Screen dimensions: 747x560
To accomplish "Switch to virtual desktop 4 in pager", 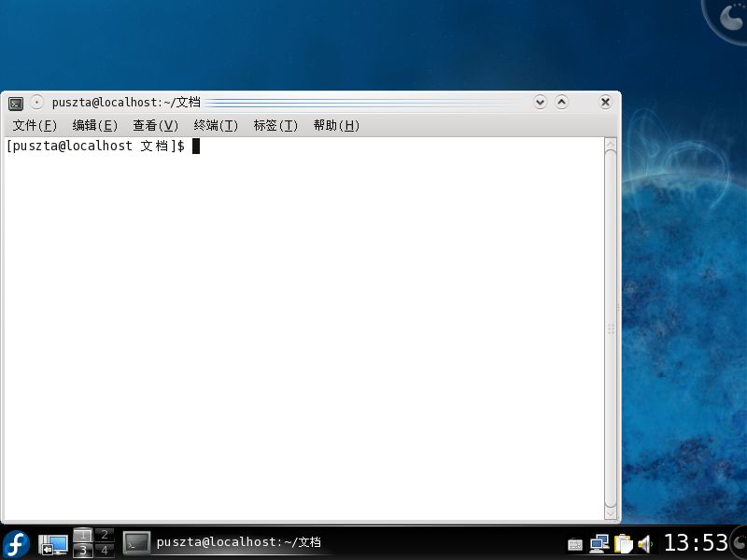I will click(105, 550).
